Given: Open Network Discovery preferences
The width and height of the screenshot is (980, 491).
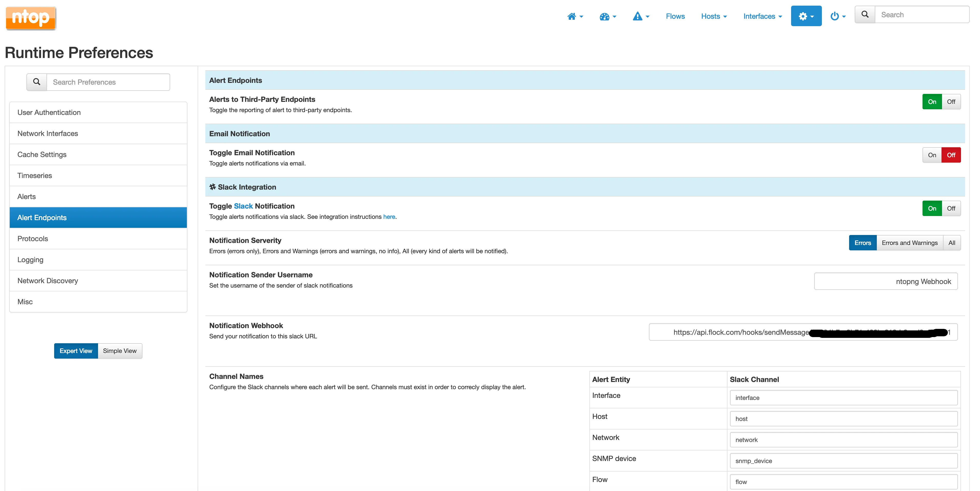Looking at the screenshot, I should click(98, 281).
